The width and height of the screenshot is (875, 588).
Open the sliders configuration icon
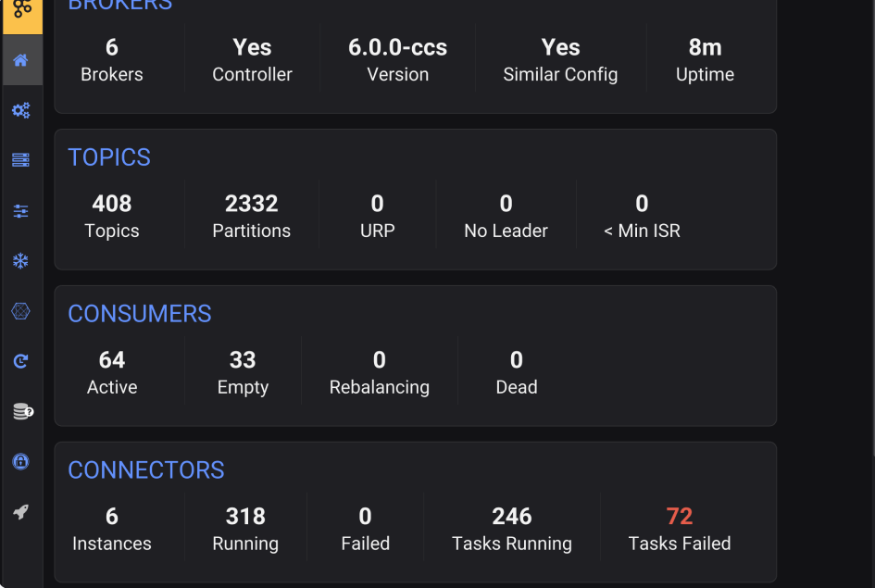[21, 211]
